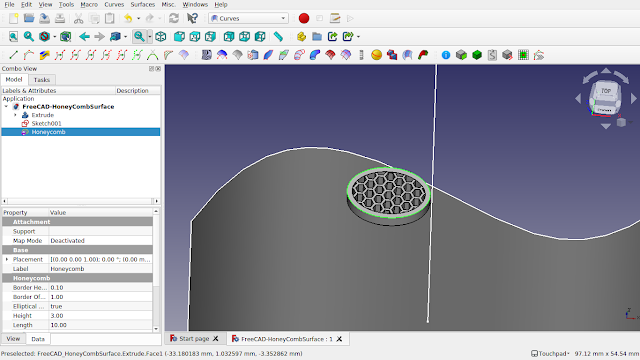
Task: Open the Curves workbench dropdown
Action: 248,18
